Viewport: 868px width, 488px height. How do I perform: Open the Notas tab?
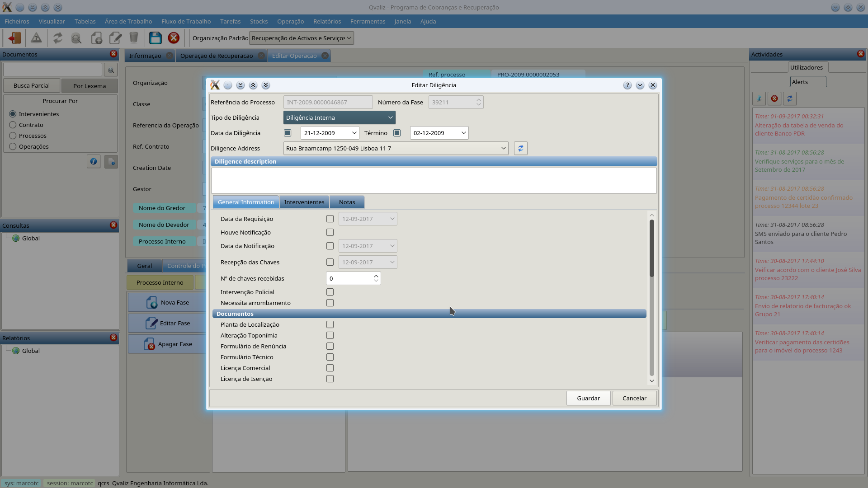click(x=347, y=202)
